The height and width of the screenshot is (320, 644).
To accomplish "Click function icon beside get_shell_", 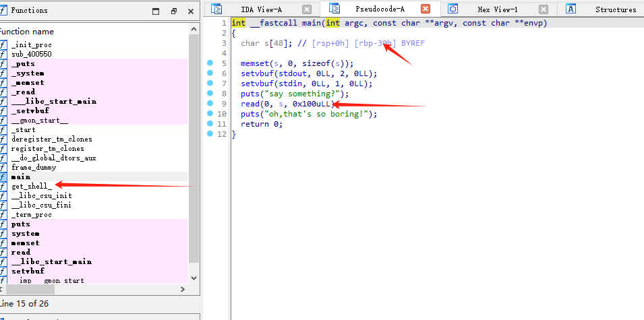I will (3, 186).
